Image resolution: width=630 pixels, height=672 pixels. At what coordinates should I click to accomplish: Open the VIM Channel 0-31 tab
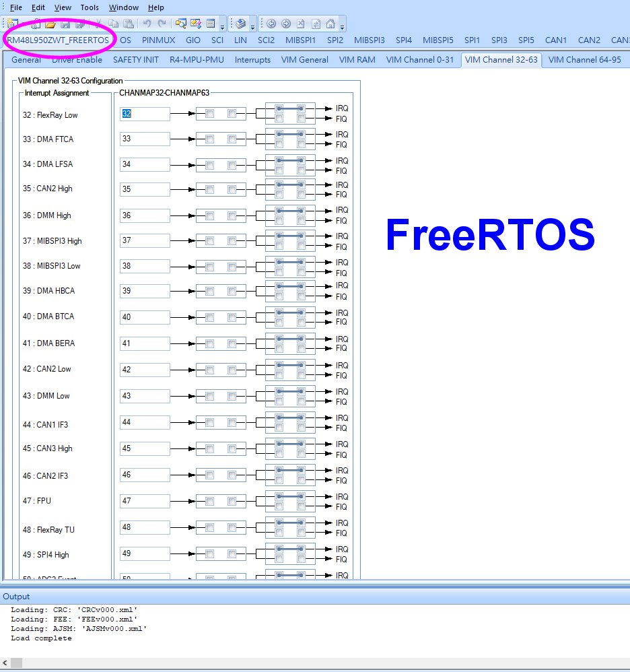point(420,60)
